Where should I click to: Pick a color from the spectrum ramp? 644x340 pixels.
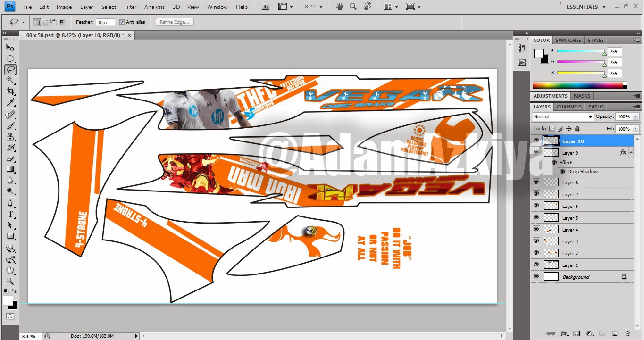tap(577, 85)
